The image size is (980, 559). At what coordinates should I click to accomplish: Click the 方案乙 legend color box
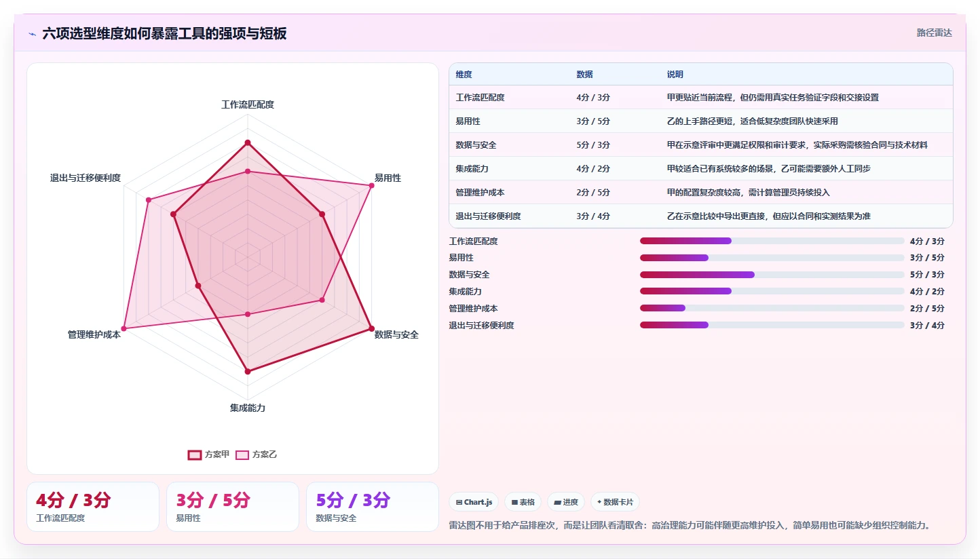pos(242,455)
